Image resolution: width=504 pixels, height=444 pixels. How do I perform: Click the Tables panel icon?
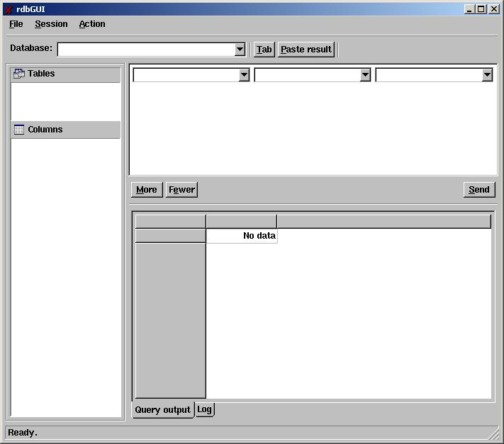click(19, 74)
